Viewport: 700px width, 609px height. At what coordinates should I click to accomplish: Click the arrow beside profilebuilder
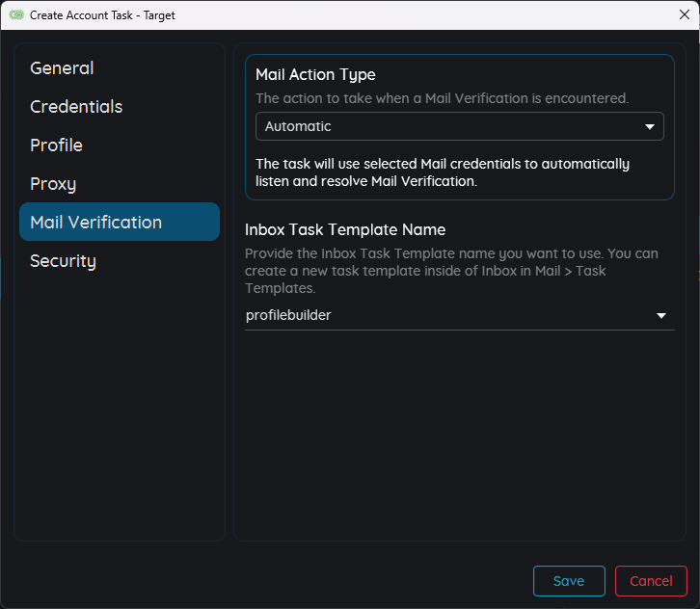[x=661, y=315]
